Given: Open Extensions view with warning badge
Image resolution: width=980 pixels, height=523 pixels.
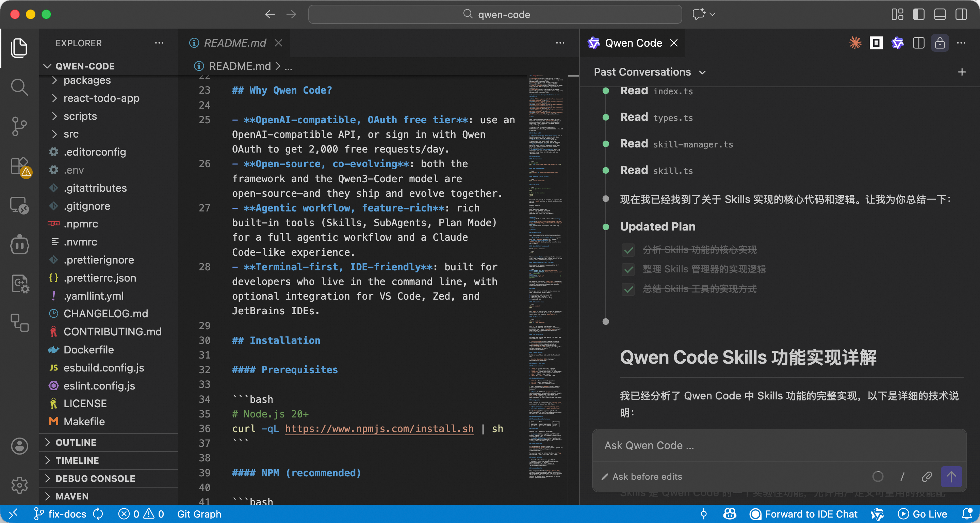Looking at the screenshot, I should click(x=19, y=167).
